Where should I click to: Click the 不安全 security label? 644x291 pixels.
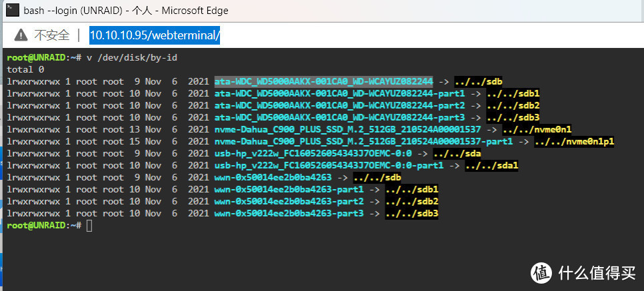[x=51, y=35]
